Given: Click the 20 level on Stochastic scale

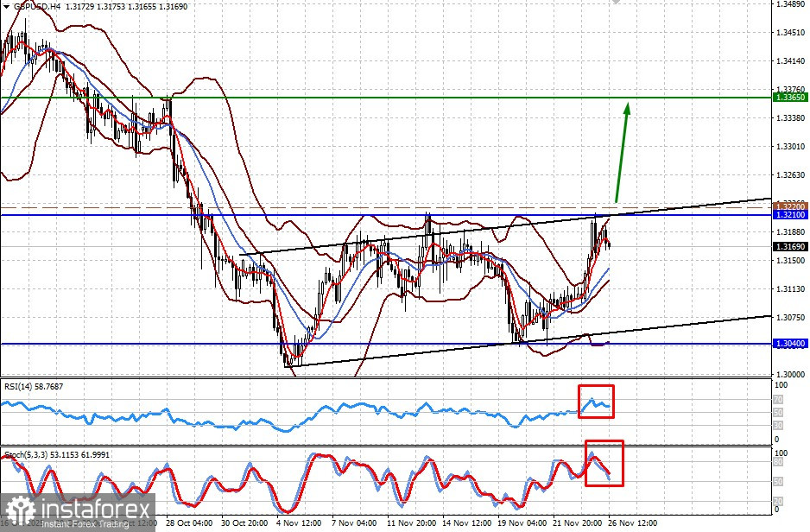Looking at the screenshot, I should [x=779, y=501].
